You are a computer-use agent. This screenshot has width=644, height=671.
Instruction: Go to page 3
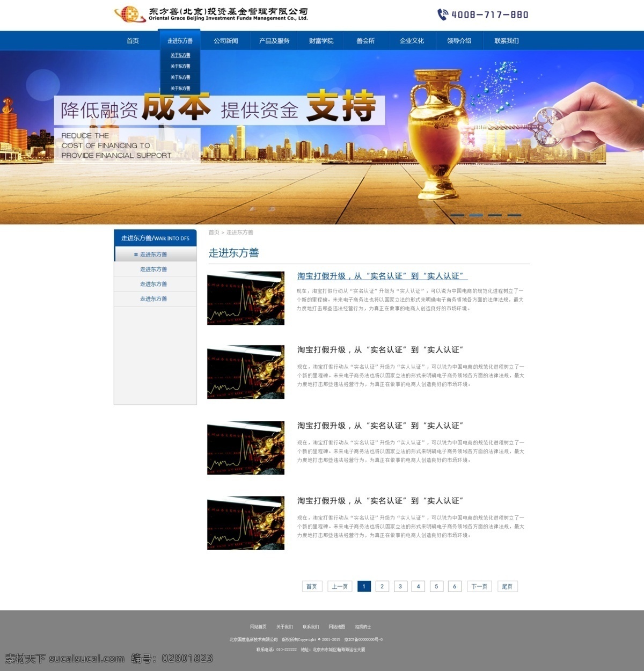[400, 586]
